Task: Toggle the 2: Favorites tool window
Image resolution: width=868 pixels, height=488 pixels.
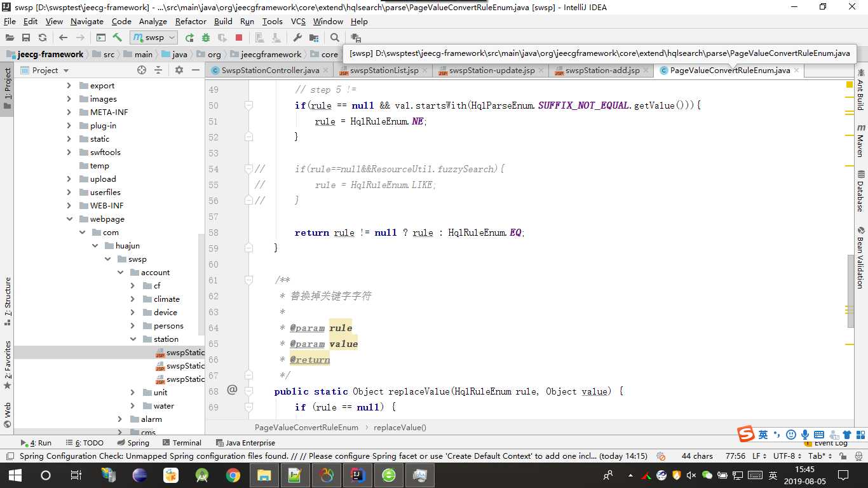Action: pos(7,365)
